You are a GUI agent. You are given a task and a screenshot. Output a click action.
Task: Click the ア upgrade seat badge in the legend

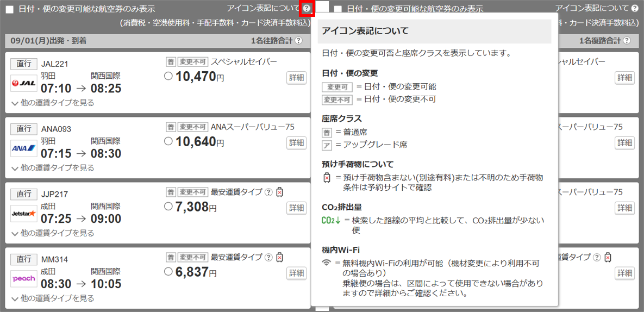[x=327, y=145]
